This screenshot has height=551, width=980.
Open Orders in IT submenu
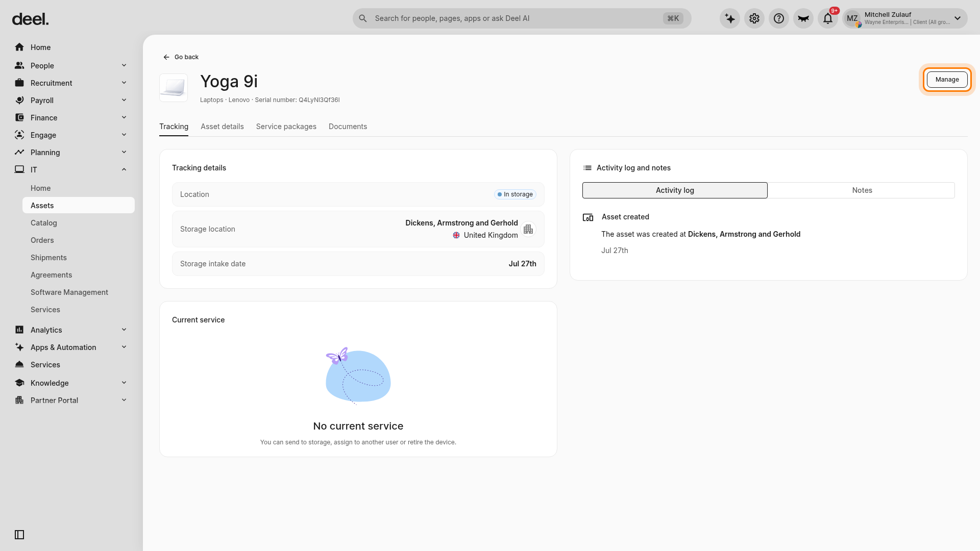point(79,240)
